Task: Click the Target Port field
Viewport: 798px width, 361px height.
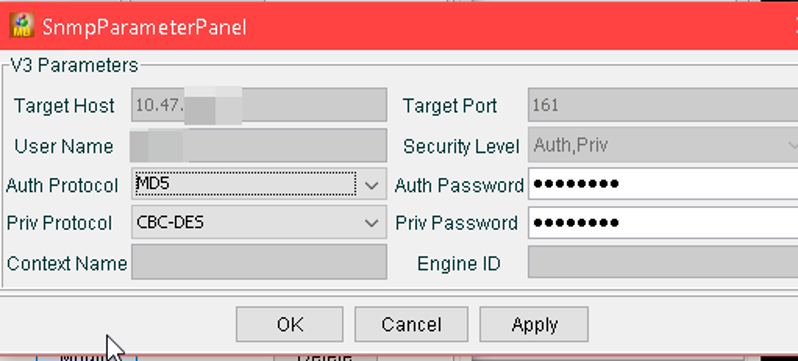Action: [663, 105]
